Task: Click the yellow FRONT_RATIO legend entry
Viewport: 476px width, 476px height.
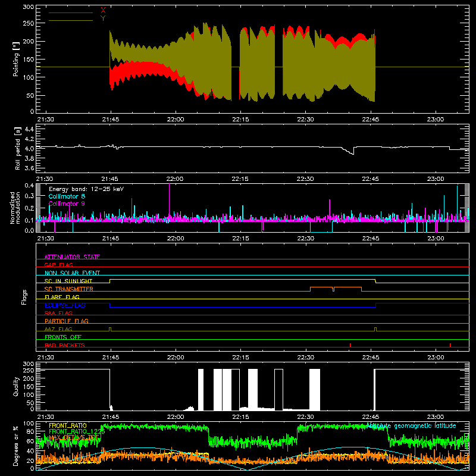Action: (68, 425)
